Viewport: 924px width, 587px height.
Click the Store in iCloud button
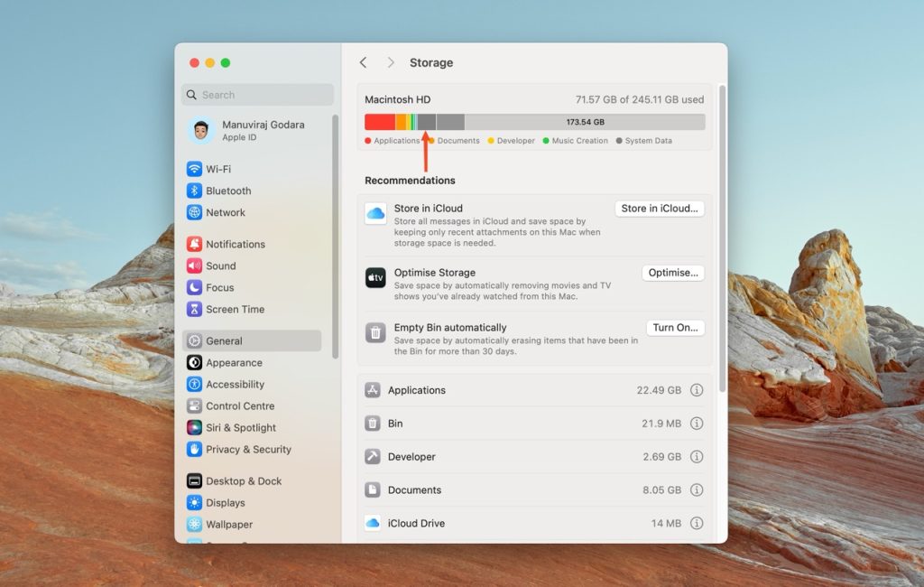click(660, 209)
